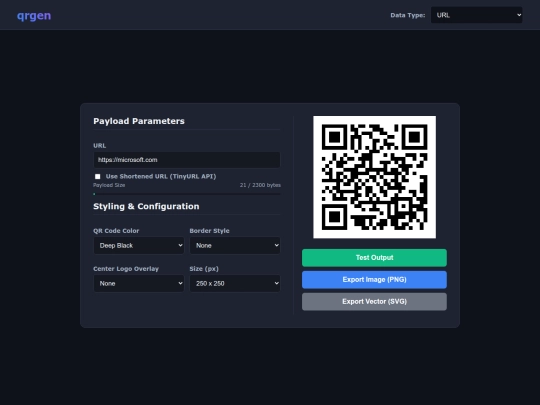Open the Size (px) dropdown
The height and width of the screenshot is (405, 540).
(235, 283)
